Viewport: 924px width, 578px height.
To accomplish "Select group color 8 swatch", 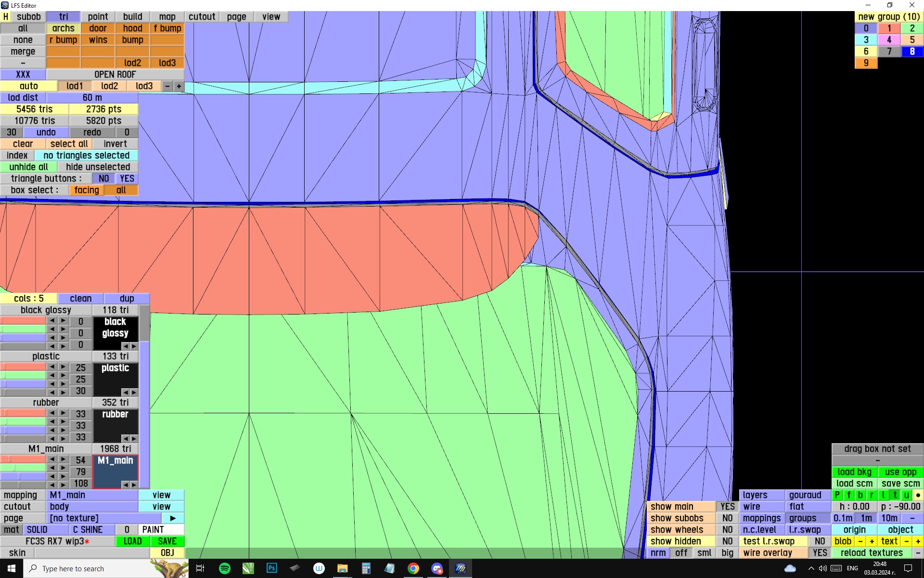I will pyautogui.click(x=911, y=52).
